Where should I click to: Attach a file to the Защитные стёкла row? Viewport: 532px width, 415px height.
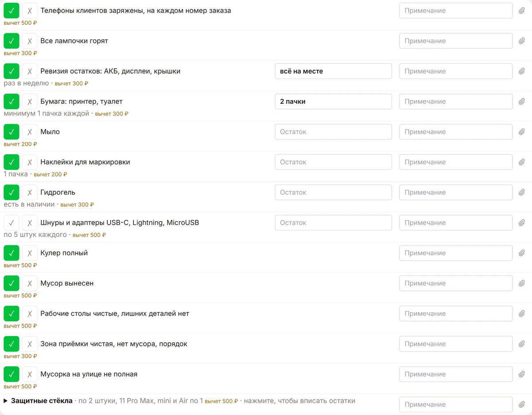tap(522, 404)
